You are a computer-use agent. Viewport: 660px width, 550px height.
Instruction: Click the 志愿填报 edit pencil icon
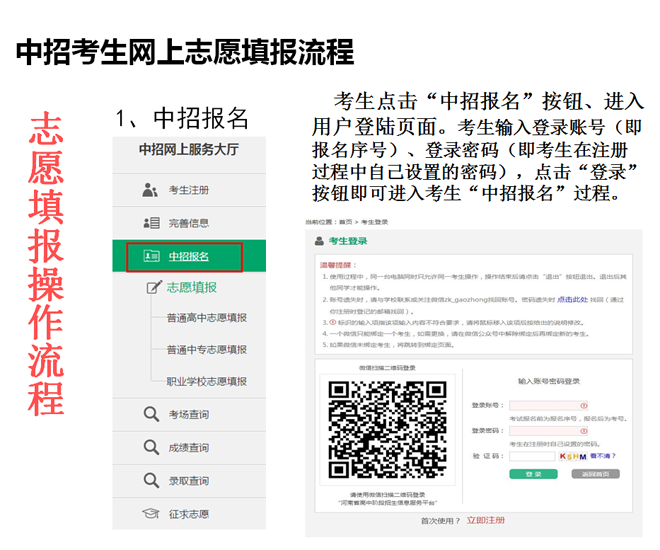153,288
